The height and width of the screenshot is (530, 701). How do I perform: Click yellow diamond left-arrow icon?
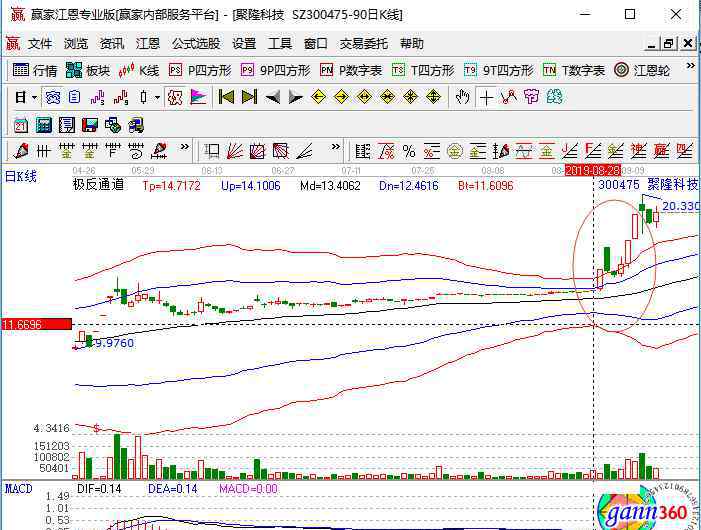pos(318,97)
